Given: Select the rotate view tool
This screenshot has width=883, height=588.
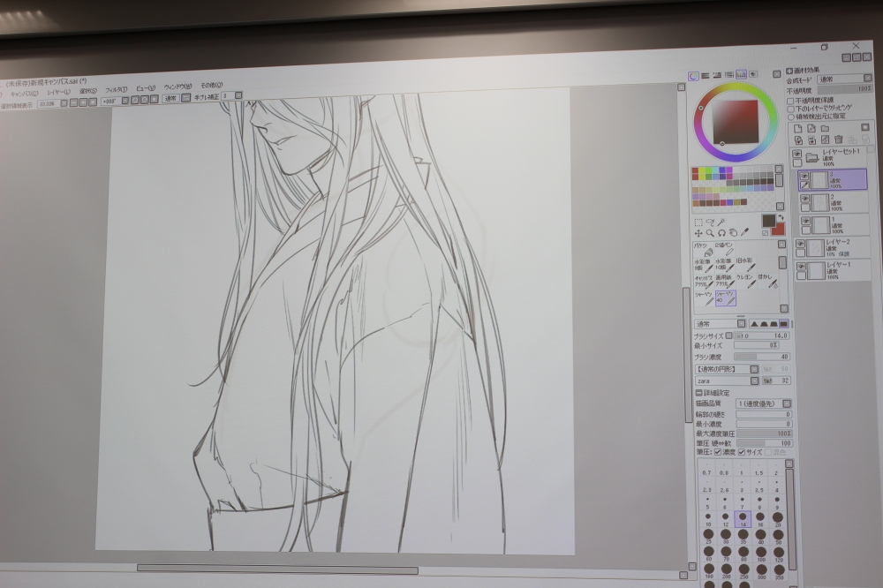Looking at the screenshot, I should (x=721, y=232).
